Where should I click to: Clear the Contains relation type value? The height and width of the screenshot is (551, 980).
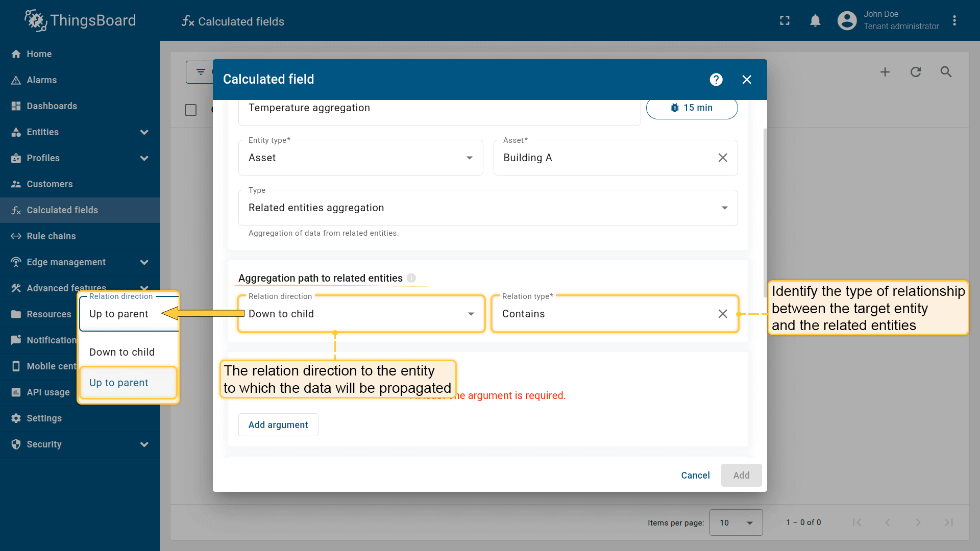(x=723, y=314)
